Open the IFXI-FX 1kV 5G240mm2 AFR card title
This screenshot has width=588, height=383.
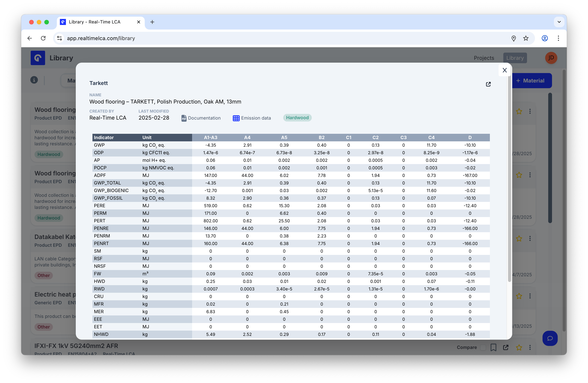click(76, 346)
